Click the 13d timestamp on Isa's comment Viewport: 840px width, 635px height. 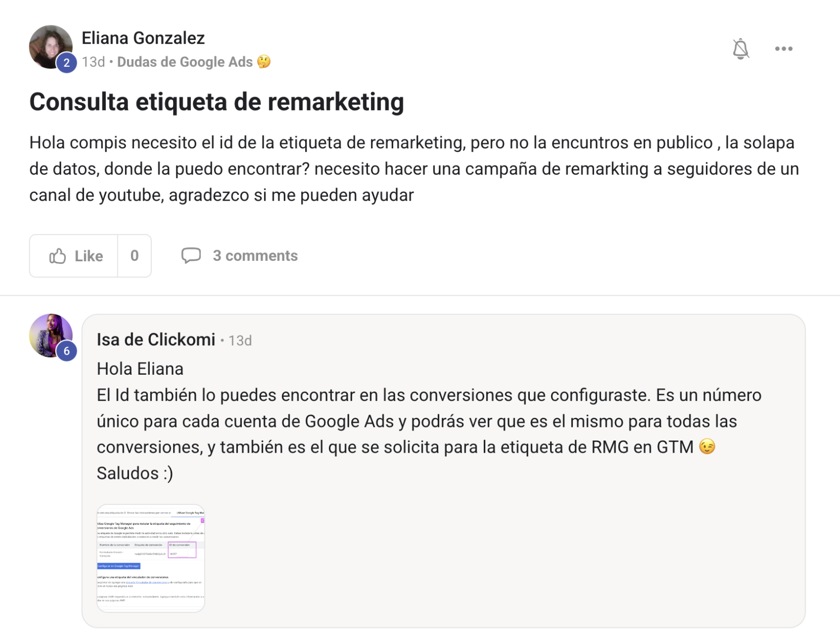[240, 341]
